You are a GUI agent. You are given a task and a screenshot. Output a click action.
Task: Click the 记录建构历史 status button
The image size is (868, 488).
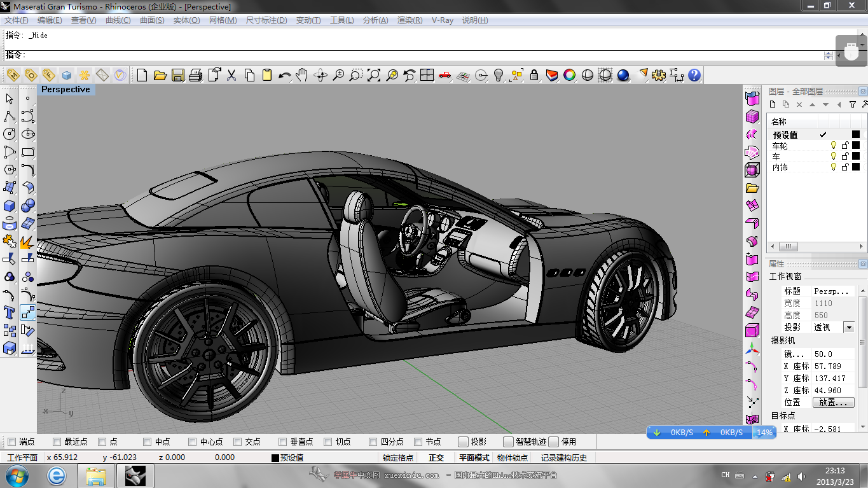pyautogui.click(x=564, y=457)
